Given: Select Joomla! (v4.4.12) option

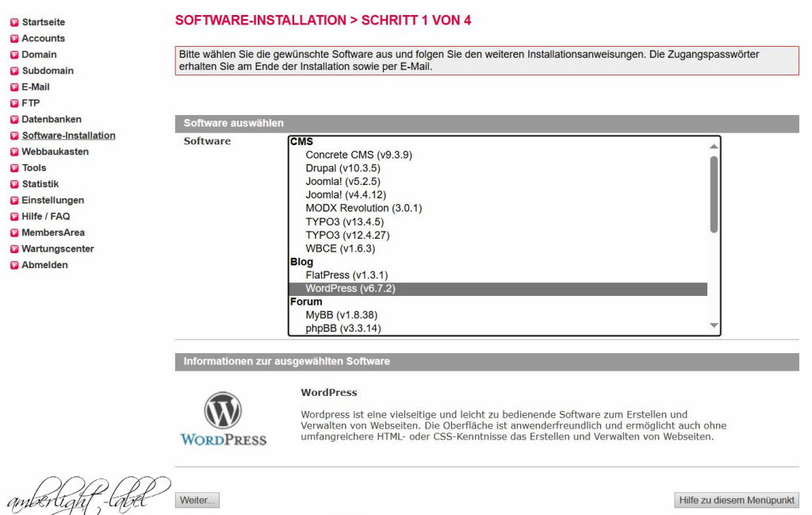Looking at the screenshot, I should tap(498, 195).
